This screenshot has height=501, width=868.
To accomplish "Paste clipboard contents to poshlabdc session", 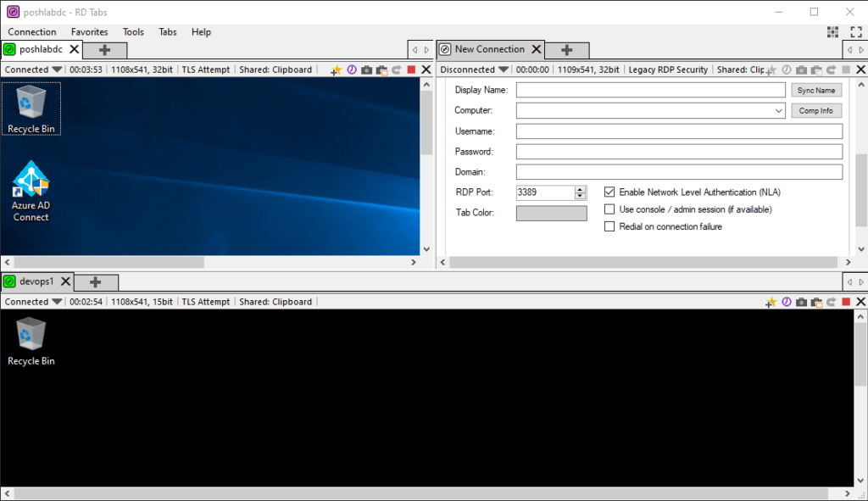I will (x=381, y=70).
